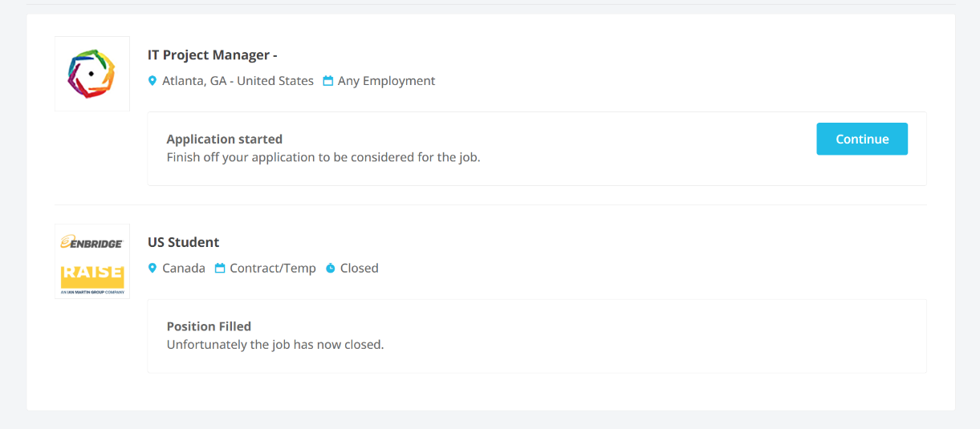The height and width of the screenshot is (429, 980).
Task: Click the Closed status label
Action: [359, 269]
